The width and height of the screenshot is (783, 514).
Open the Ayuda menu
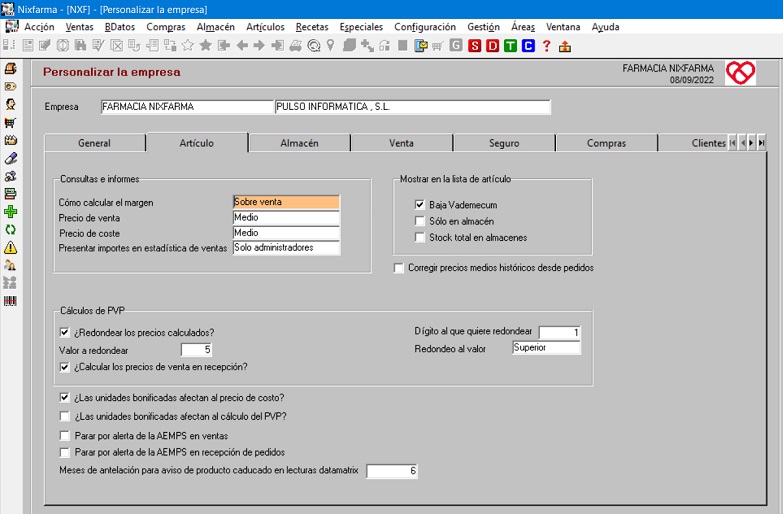pyautogui.click(x=605, y=27)
